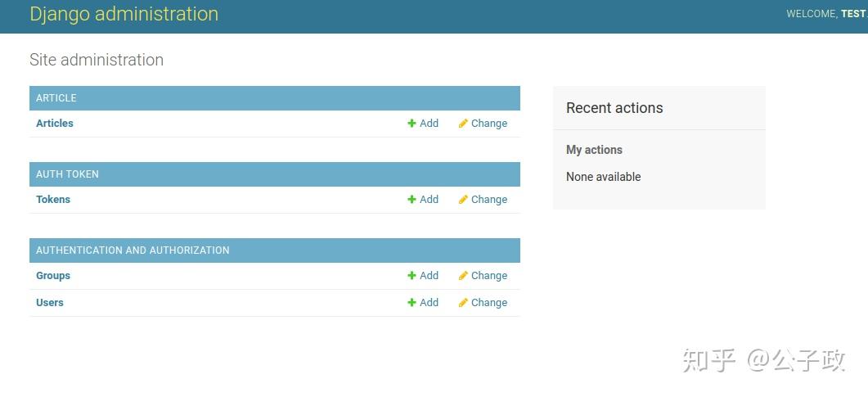
Task: Click the green plus icon for Users
Action: [412, 303]
